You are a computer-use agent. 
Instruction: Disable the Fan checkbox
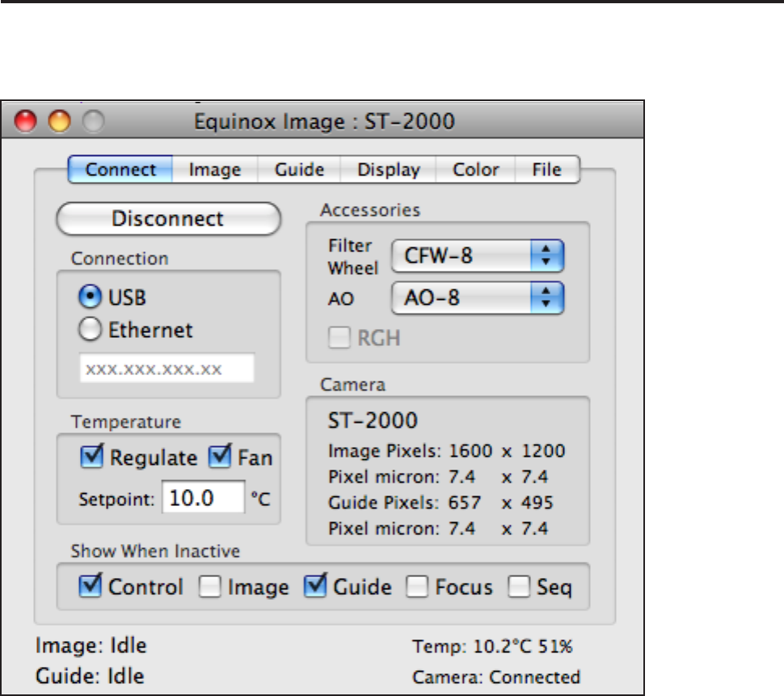pos(220,458)
